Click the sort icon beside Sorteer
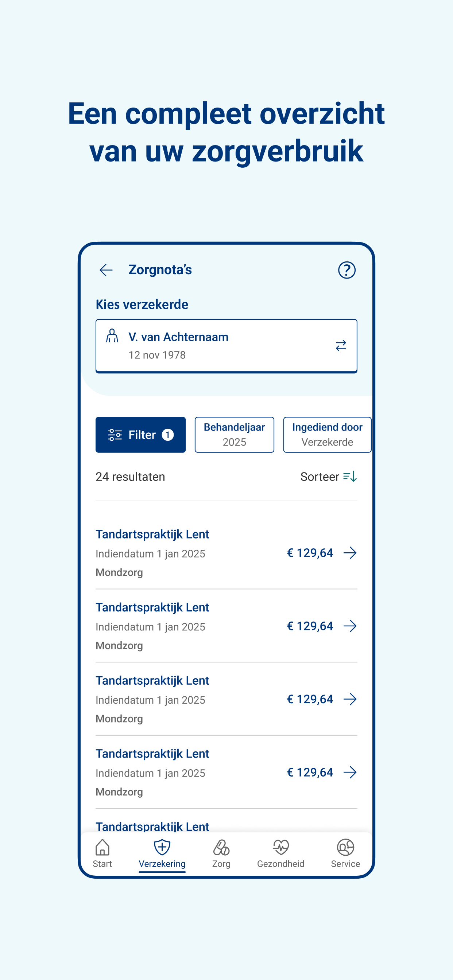453x980 pixels. [350, 476]
